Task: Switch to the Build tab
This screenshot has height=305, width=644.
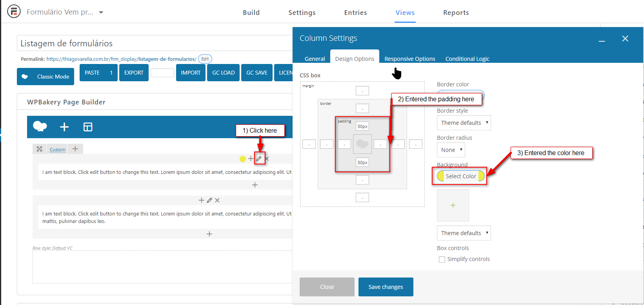Action: pyautogui.click(x=251, y=13)
